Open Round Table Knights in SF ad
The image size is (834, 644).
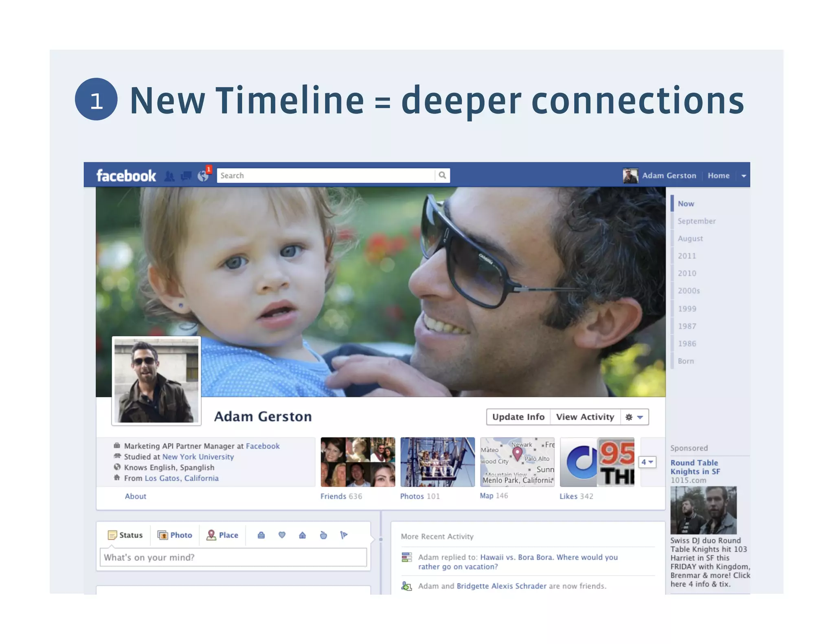[695, 467]
